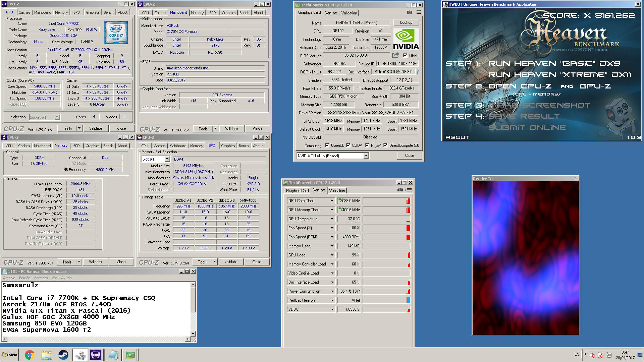Click RUN HEAVEN "XTREME" DX11 step
Viewport: 644px width, 362px height.
[x=560, y=75]
